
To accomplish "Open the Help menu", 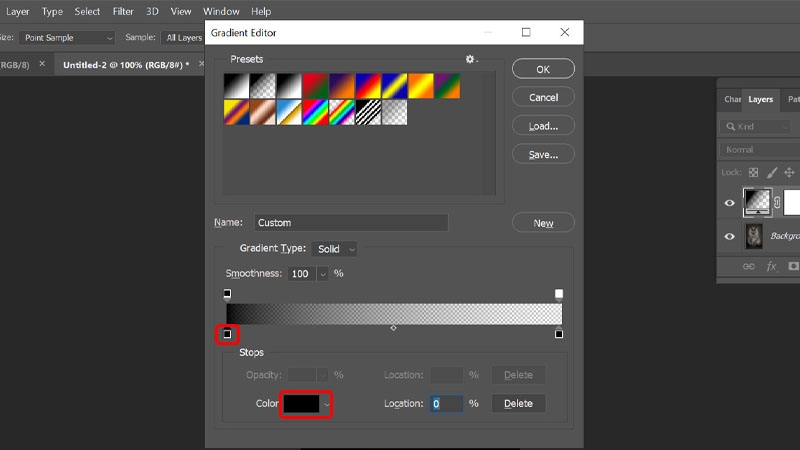I will [261, 11].
